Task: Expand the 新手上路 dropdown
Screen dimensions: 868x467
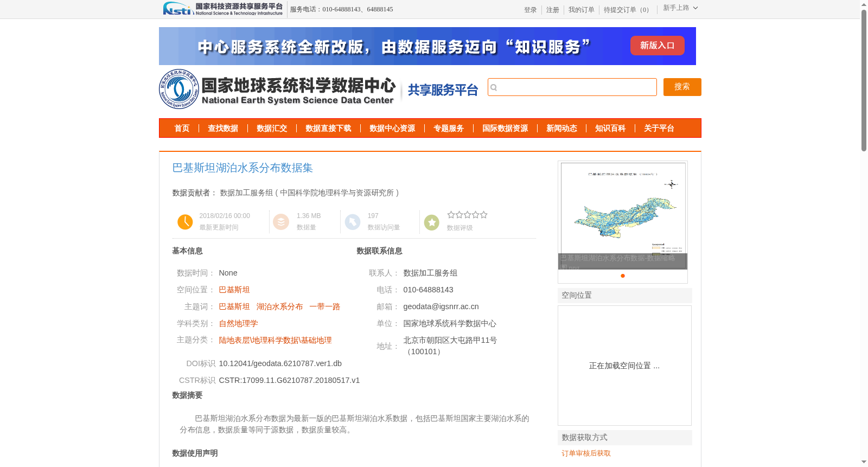Action: (680, 8)
